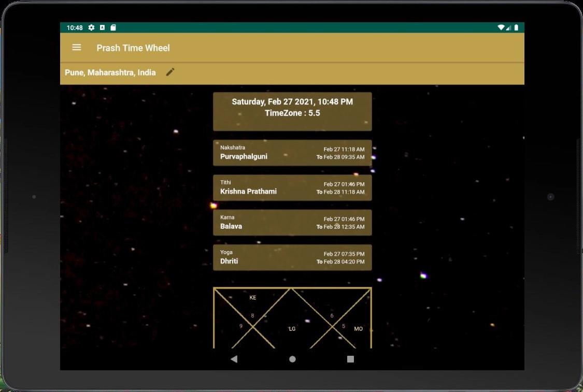The image size is (583, 392).
Task: Open the date and time card
Action: (292, 111)
